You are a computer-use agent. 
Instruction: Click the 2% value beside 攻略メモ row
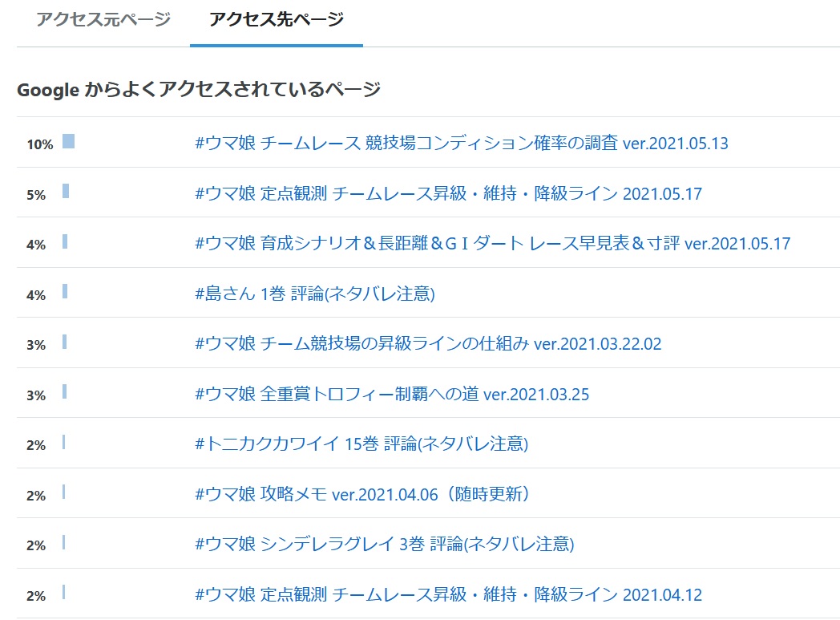click(x=36, y=496)
